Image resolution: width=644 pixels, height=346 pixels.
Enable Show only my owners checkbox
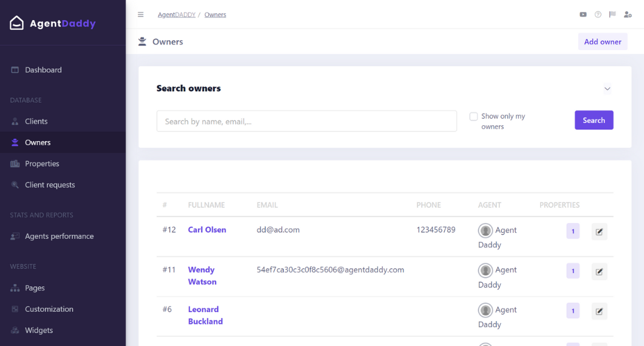[473, 116]
